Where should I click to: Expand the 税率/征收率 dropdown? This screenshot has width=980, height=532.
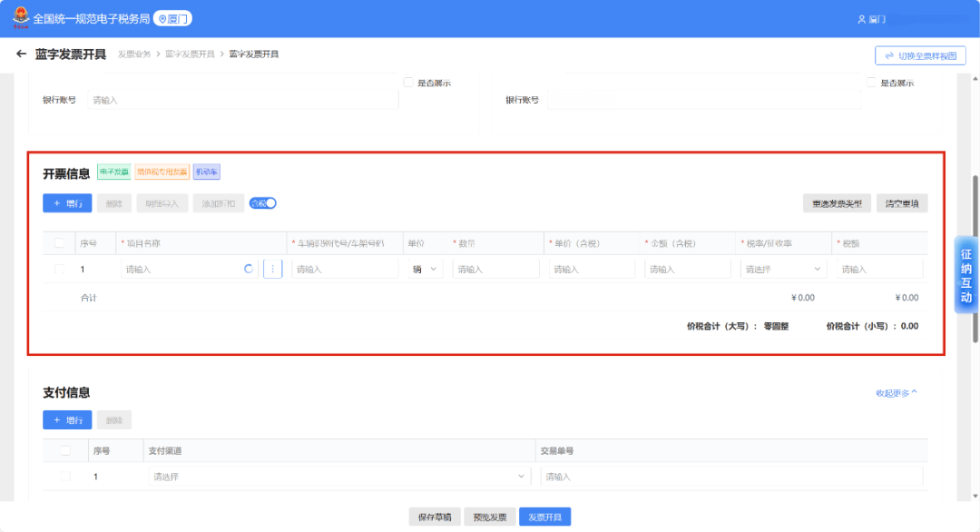782,269
